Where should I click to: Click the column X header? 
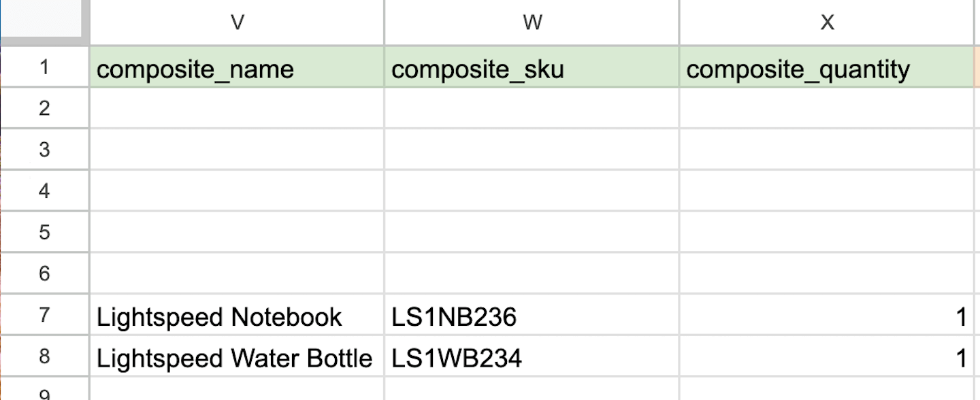826,22
